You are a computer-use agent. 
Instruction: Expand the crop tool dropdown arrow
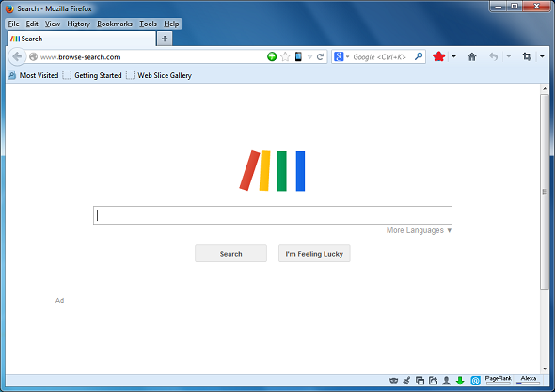[542, 56]
